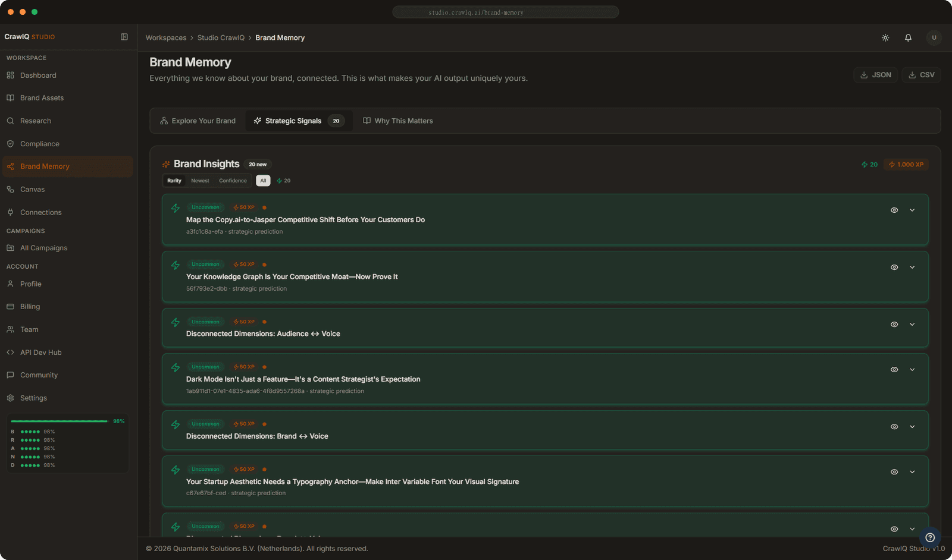Switch to Explore Your Brand tab
This screenshot has width=952, height=560.
[x=198, y=121]
